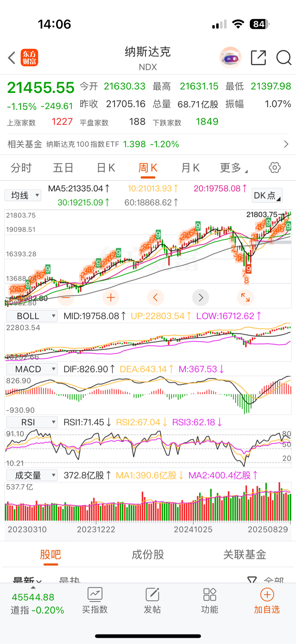Open 纳斯达克100指数ETF fund link
296x644 pixels.
(83, 144)
